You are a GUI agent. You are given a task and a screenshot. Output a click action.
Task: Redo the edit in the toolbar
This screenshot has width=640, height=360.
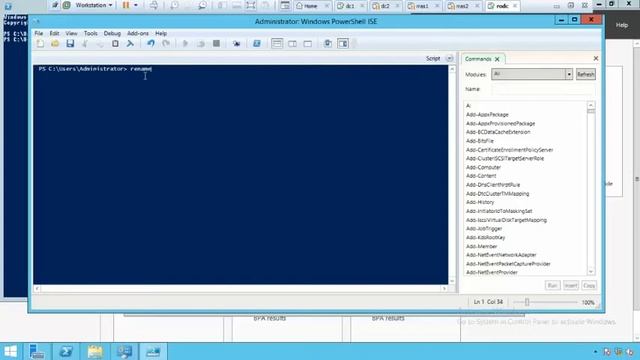tap(166, 44)
